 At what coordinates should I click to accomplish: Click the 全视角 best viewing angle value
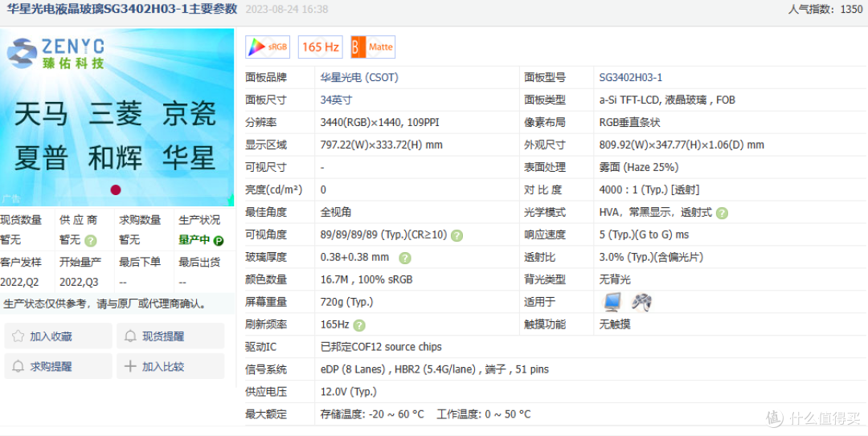336,213
